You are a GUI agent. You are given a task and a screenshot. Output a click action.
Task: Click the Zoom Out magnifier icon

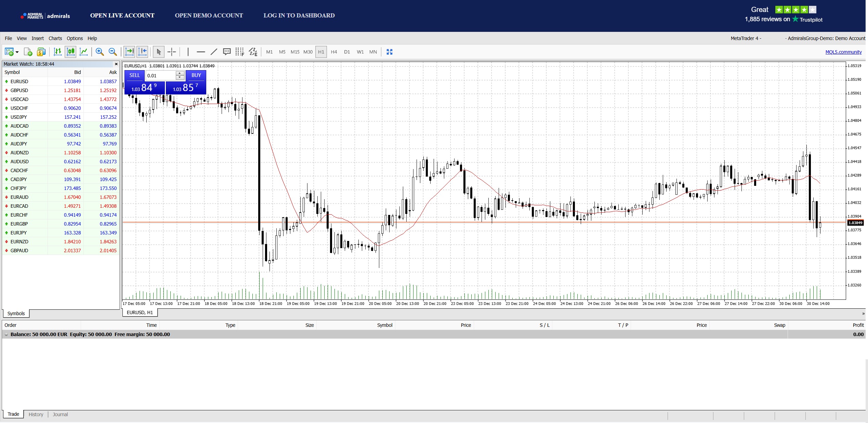tap(113, 52)
